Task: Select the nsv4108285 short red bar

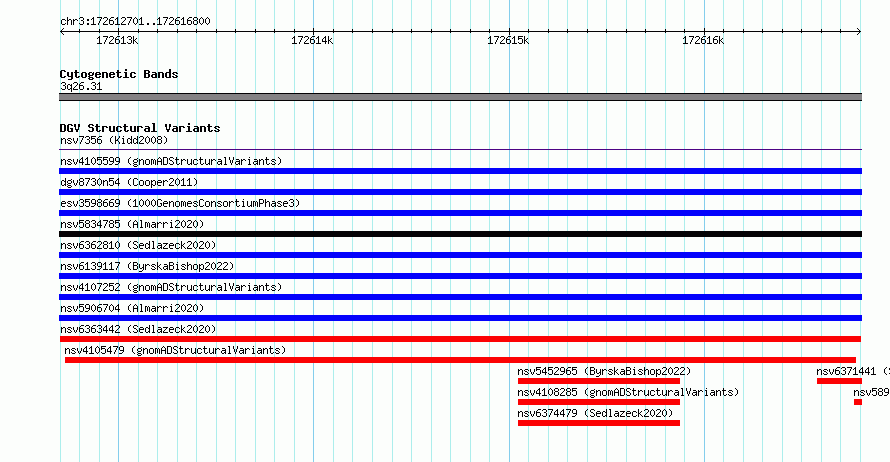Action: tap(599, 402)
